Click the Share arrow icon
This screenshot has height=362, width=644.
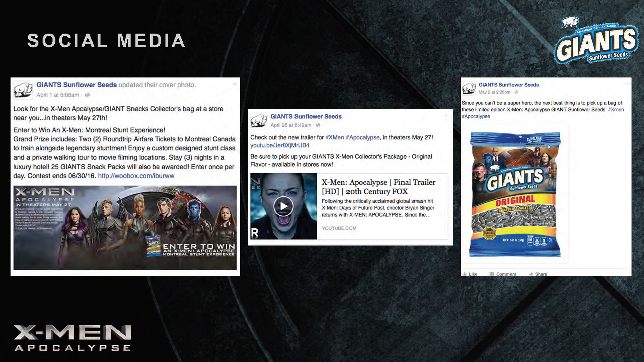(x=531, y=274)
